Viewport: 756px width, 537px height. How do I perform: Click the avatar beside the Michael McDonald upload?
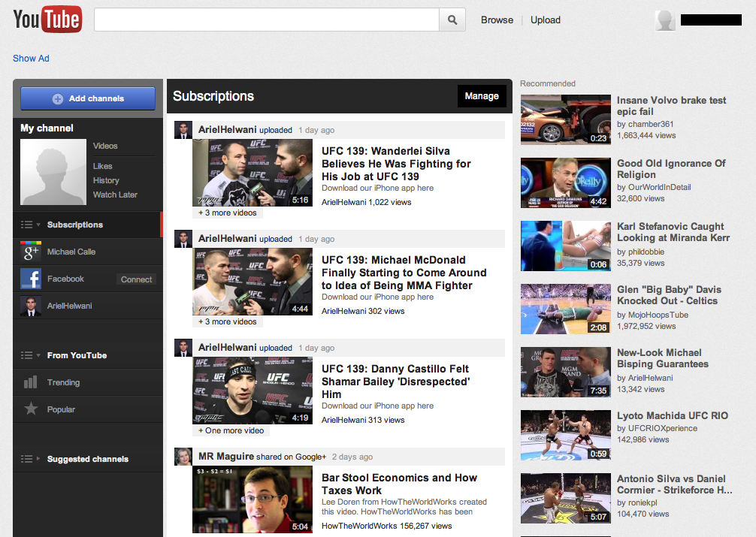[183, 239]
